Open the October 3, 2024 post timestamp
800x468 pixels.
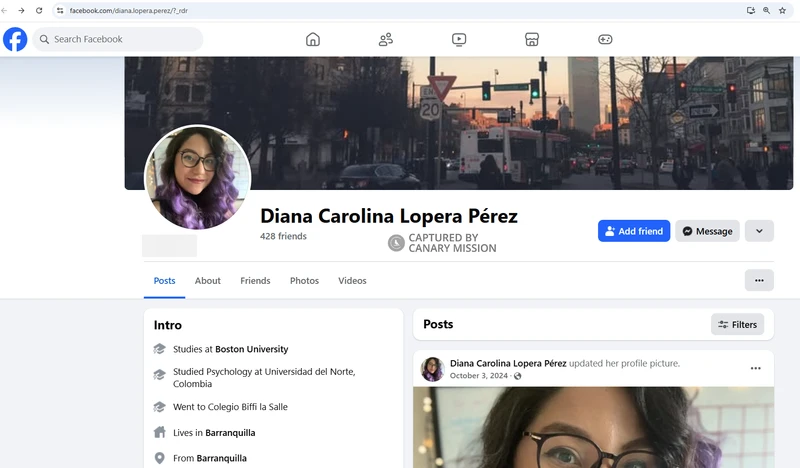pos(479,376)
